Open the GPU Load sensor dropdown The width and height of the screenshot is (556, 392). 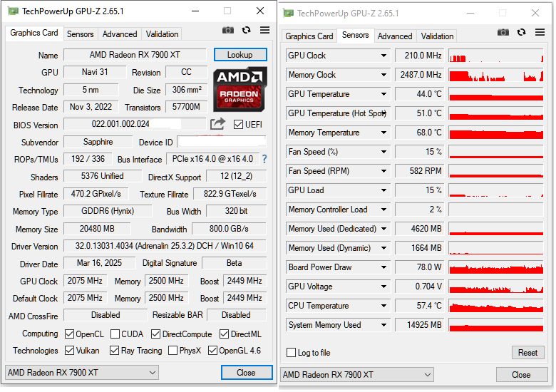pyautogui.click(x=383, y=190)
